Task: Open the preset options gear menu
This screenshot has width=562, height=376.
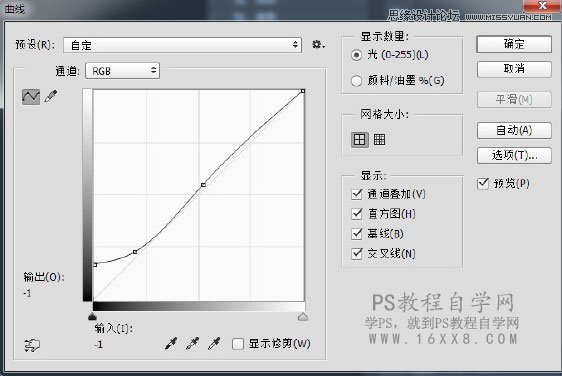Action: [x=318, y=45]
